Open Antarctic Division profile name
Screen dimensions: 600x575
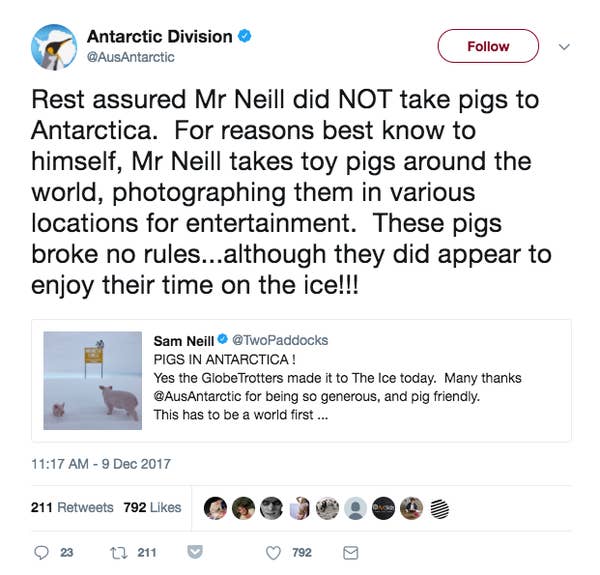[x=160, y=37]
